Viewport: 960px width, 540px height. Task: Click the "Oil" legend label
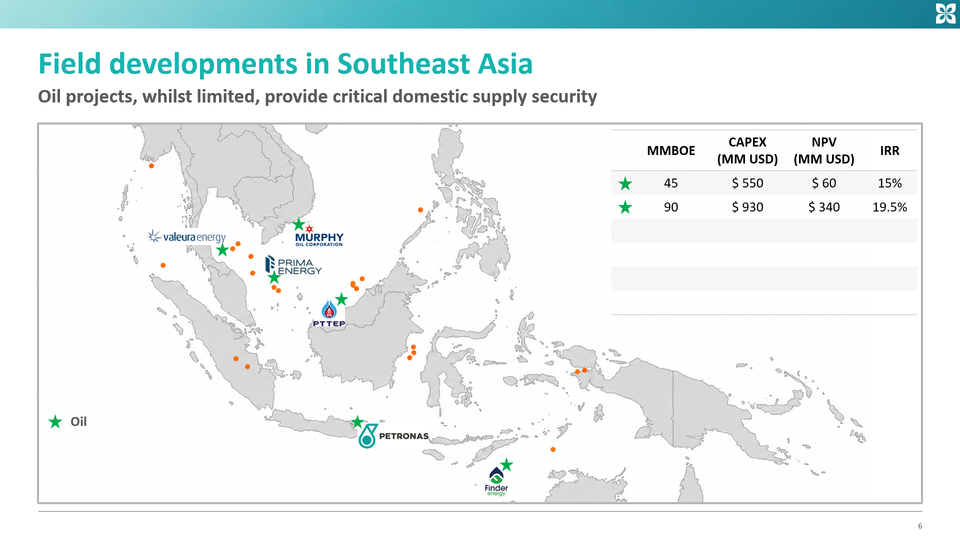point(78,422)
